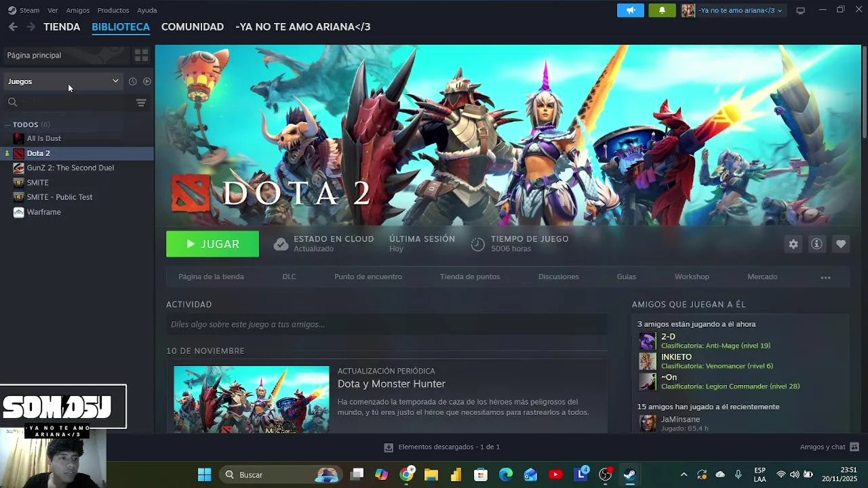Open Dota y Monster Hunter news thumbnail
868x488 pixels.
(x=251, y=399)
